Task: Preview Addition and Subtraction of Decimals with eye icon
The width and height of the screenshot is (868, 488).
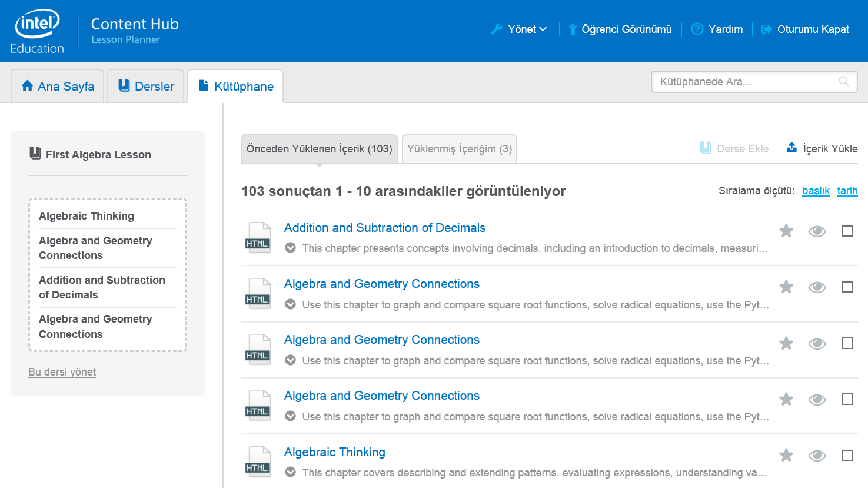Action: (x=817, y=231)
